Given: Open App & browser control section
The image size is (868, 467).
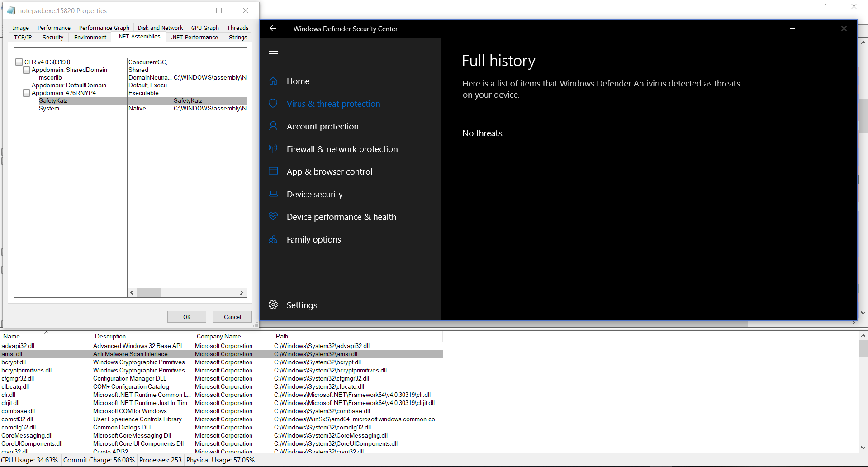Looking at the screenshot, I should pyautogui.click(x=330, y=172).
